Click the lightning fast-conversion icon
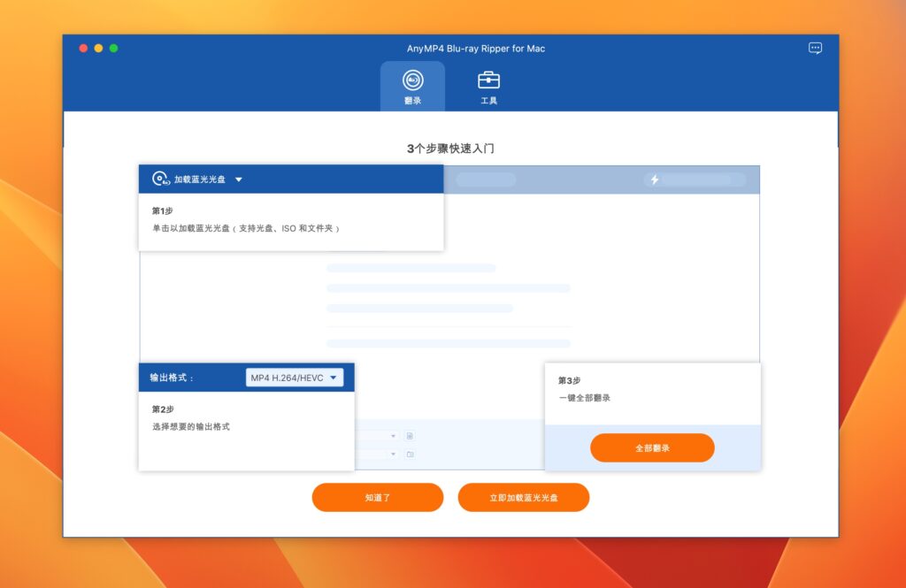The height and width of the screenshot is (588, 906). (x=655, y=179)
